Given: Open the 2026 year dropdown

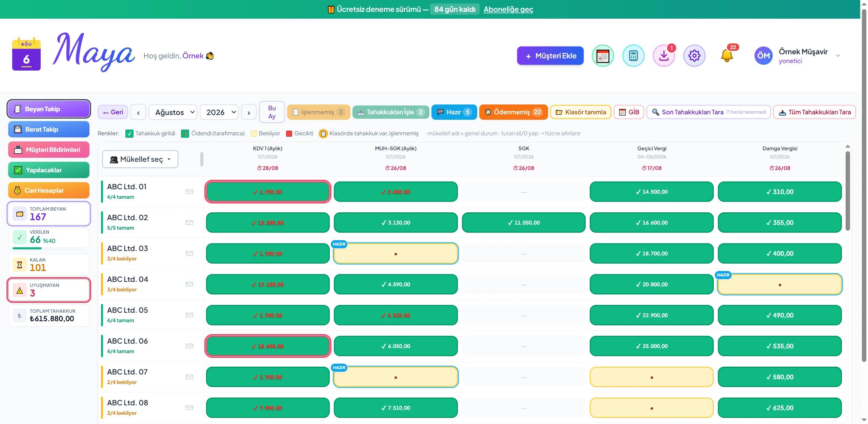Looking at the screenshot, I should [x=219, y=112].
